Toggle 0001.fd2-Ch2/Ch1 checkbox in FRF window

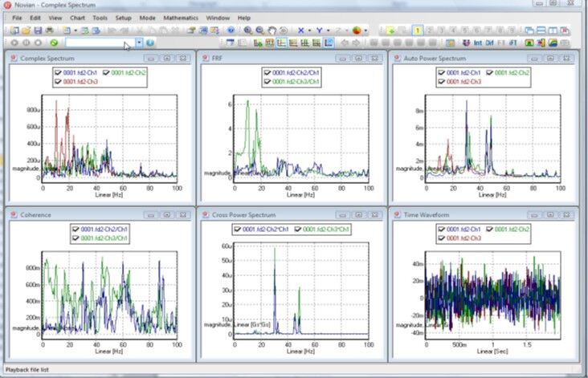click(267, 72)
